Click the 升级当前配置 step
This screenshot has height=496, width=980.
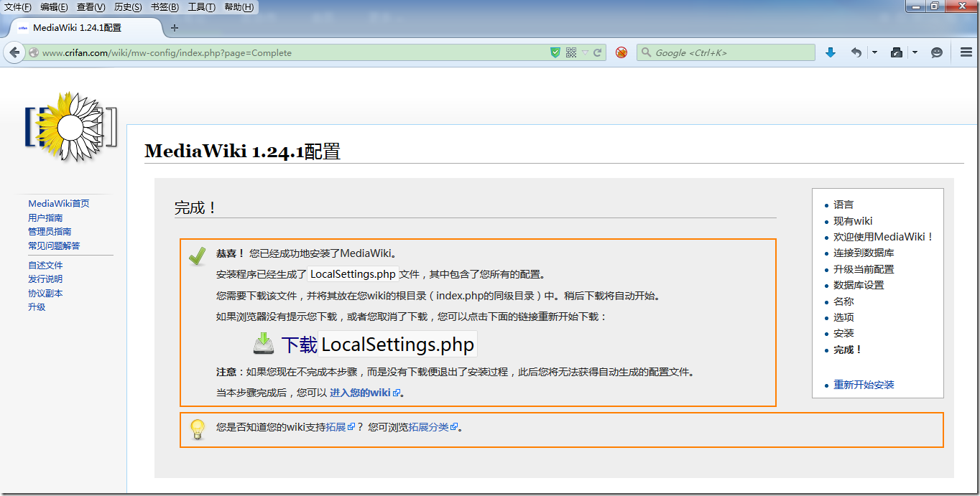[x=864, y=269]
